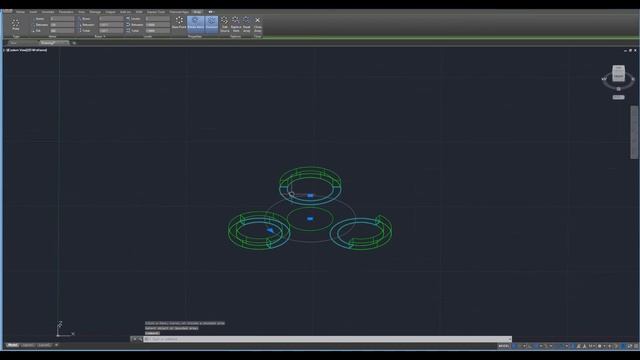Click the ViewCube cube
This screenshot has width=640, height=360.
(x=618, y=73)
